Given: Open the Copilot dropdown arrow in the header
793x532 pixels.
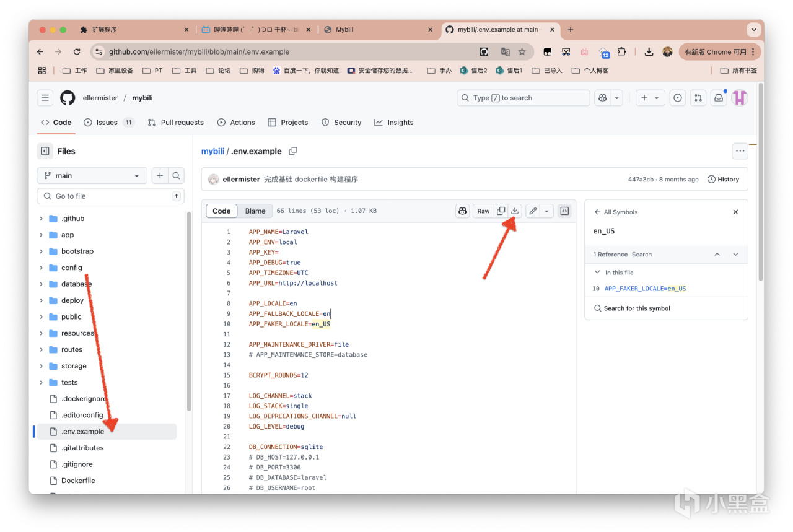Looking at the screenshot, I should pos(616,98).
